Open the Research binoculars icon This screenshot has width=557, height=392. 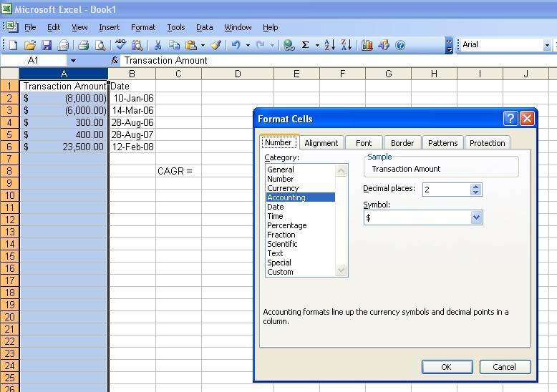point(137,45)
